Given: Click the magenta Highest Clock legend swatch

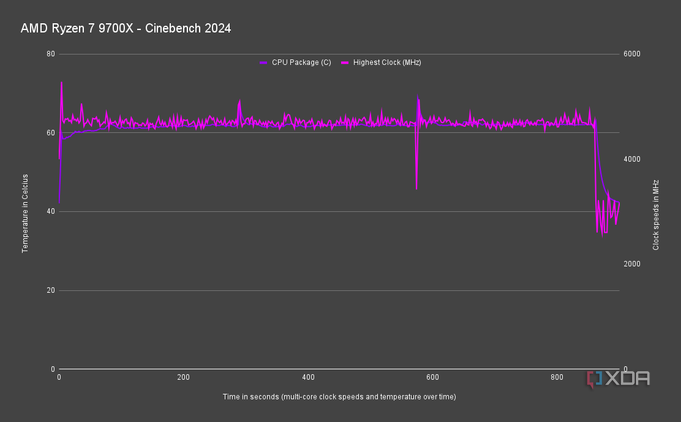Looking at the screenshot, I should click(x=345, y=63).
